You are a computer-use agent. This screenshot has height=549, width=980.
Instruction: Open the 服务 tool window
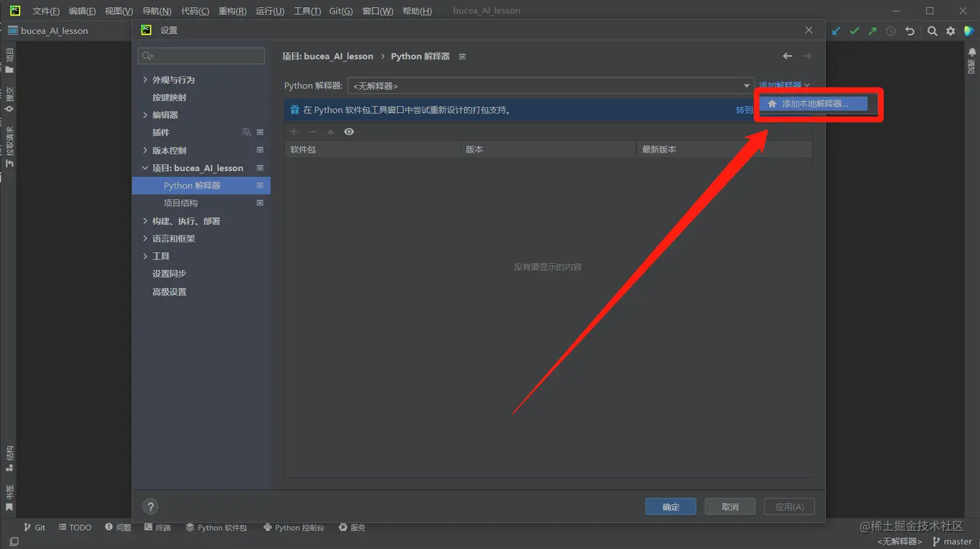352,528
